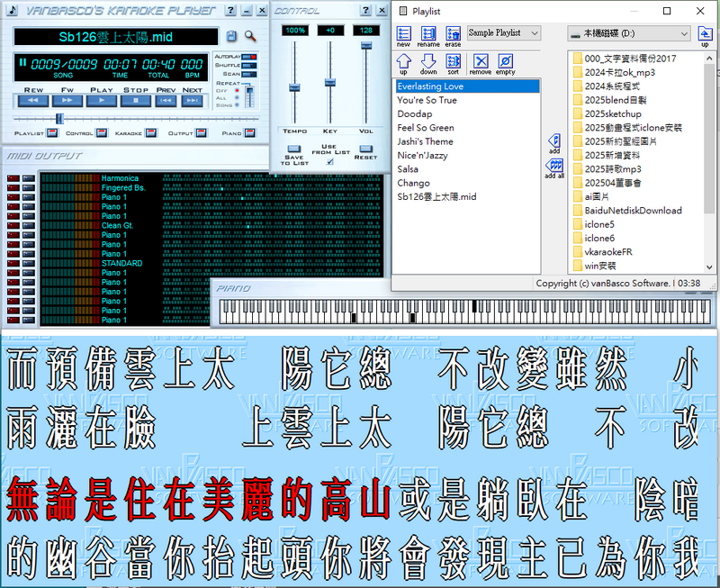Click the music note icon in the player title bar

coord(13,10)
